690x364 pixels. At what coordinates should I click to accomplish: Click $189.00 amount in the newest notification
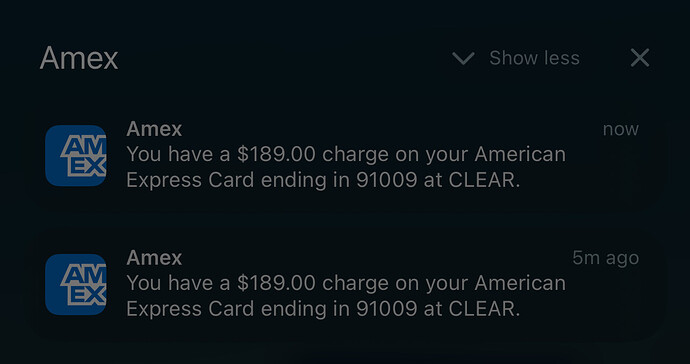(276, 154)
